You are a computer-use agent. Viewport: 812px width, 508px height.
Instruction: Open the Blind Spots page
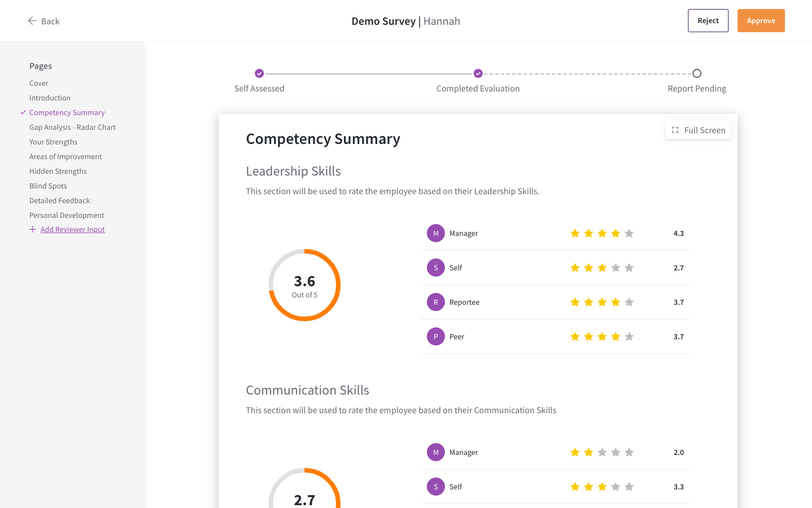48,186
